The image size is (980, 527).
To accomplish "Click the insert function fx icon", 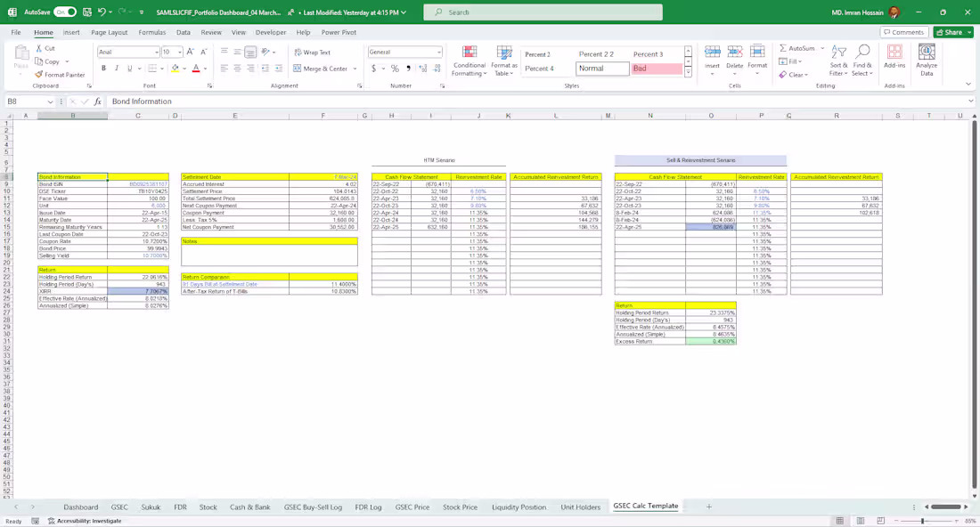I will tap(97, 101).
